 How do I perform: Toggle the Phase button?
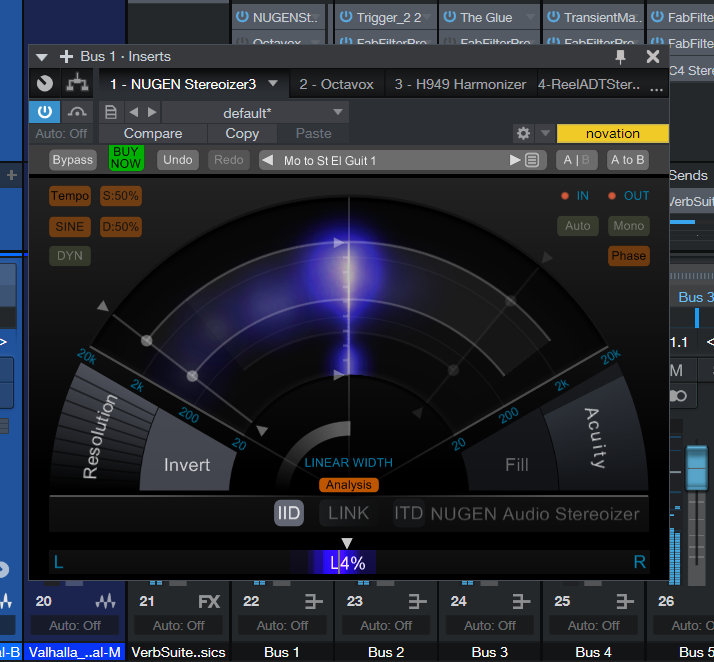628,256
